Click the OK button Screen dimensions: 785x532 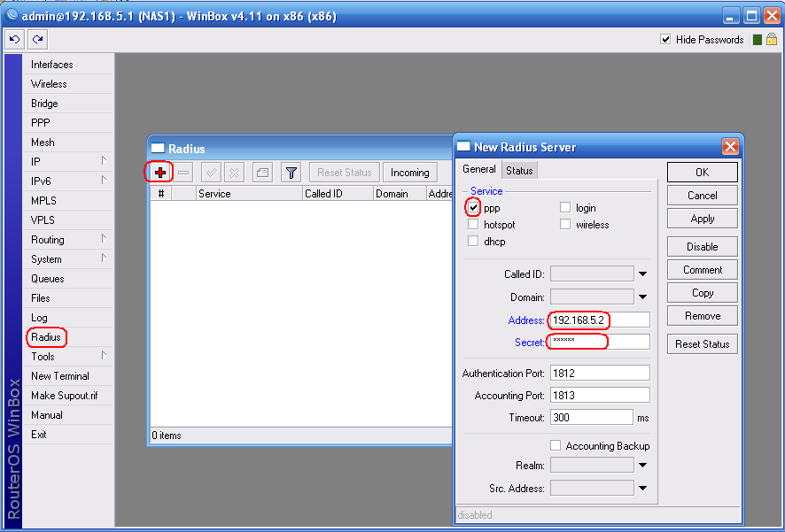702,172
